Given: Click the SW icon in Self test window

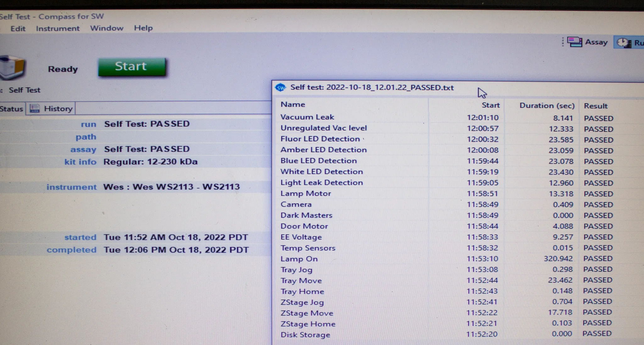Looking at the screenshot, I should tap(280, 87).
